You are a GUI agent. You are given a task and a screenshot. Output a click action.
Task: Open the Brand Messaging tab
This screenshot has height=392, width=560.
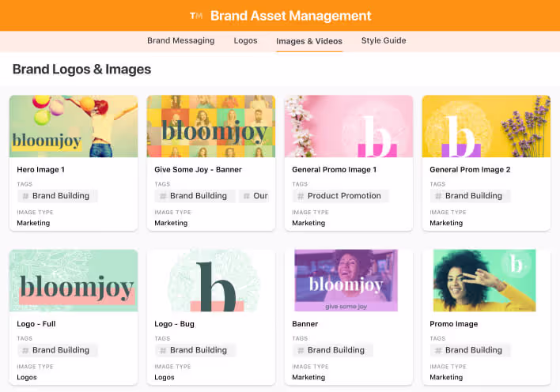click(x=180, y=41)
